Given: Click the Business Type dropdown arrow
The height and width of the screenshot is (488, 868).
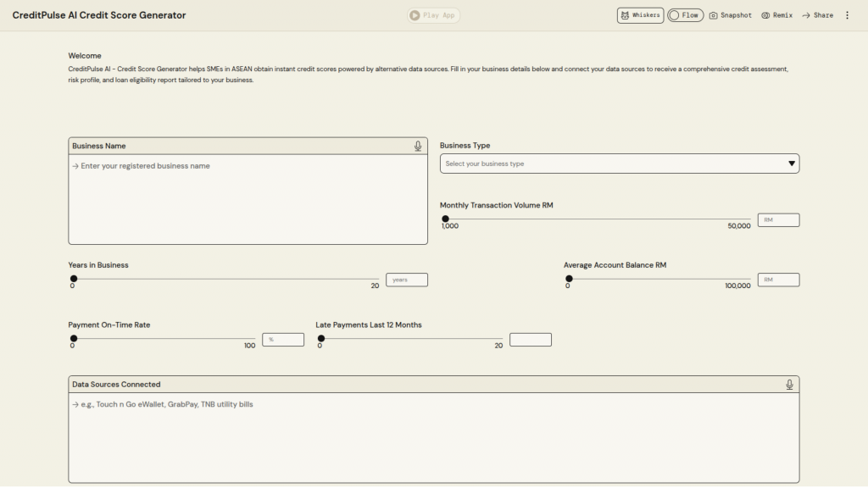Looking at the screenshot, I should (792, 164).
